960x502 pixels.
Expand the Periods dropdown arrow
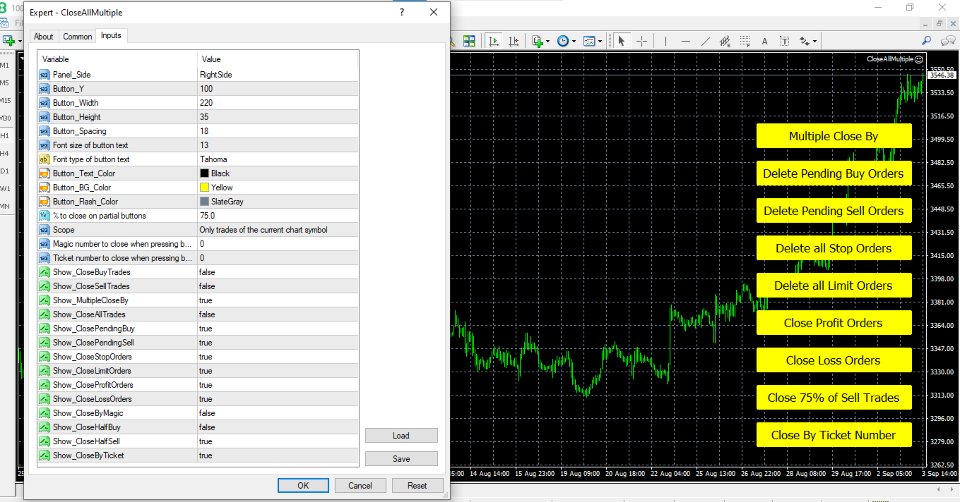574,41
